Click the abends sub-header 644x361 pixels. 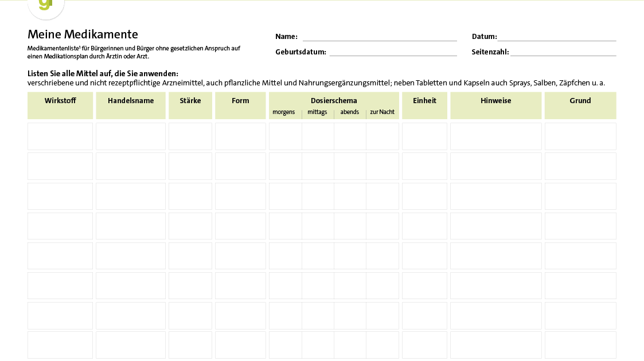coord(349,112)
